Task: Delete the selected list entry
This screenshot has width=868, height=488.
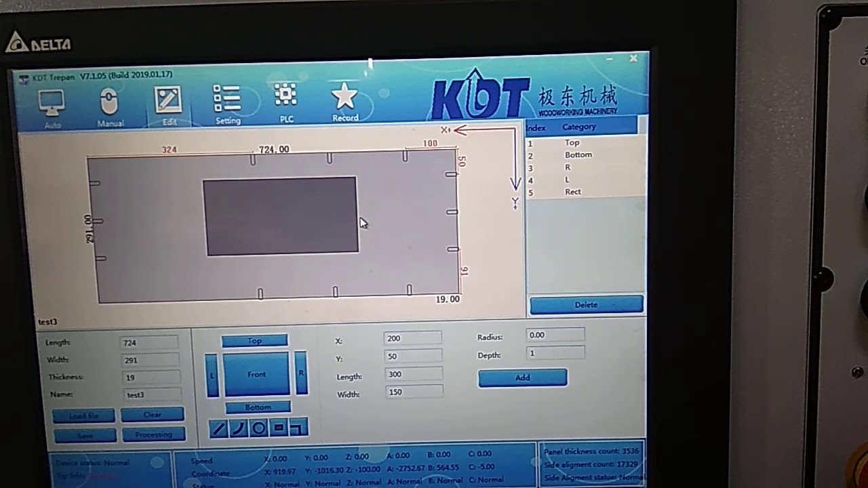Action: (x=586, y=305)
